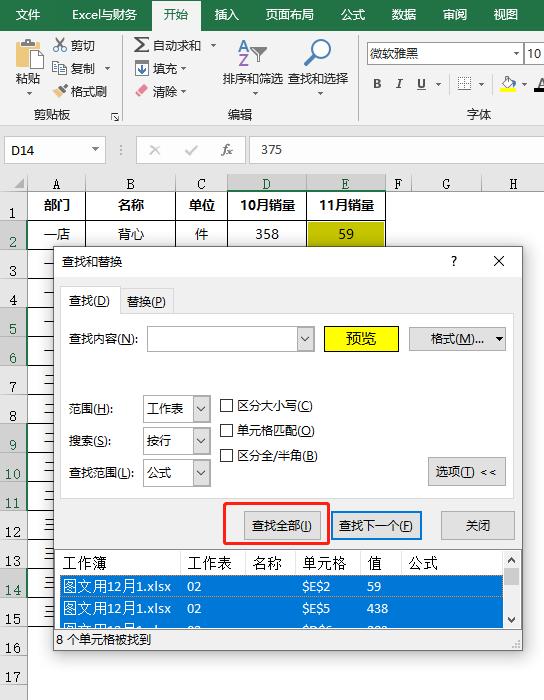Toggle Italic formatting
Viewport: 544px width, 700px height.
(399, 84)
